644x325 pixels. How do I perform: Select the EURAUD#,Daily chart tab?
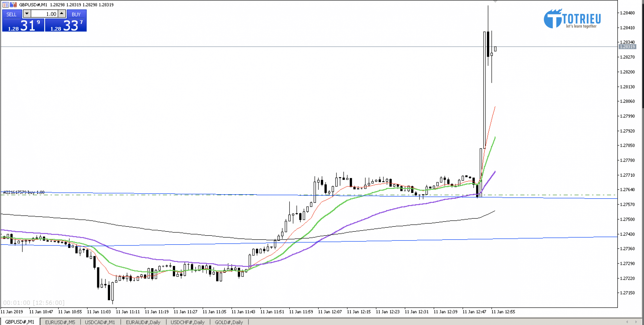coord(143,322)
